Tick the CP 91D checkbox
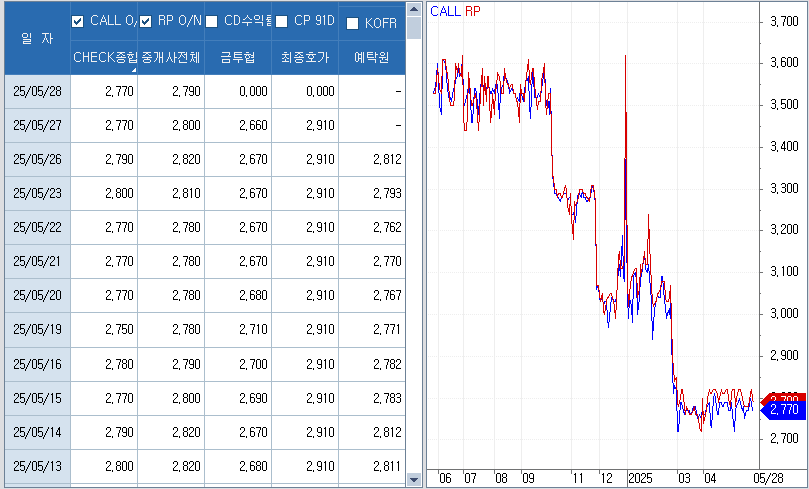The width and height of the screenshot is (809, 489). pyautogui.click(x=281, y=21)
